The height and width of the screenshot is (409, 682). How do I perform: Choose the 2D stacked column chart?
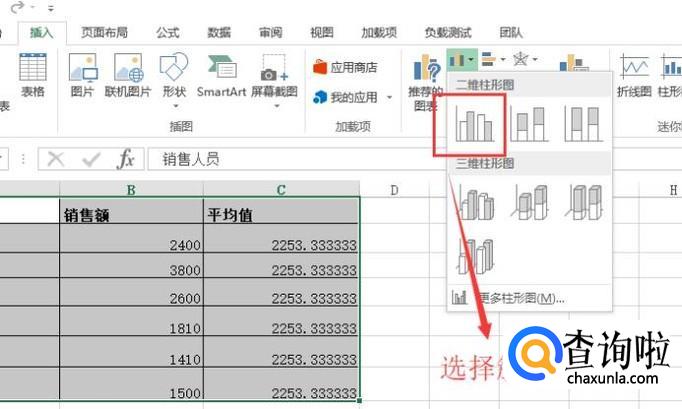[x=528, y=123]
